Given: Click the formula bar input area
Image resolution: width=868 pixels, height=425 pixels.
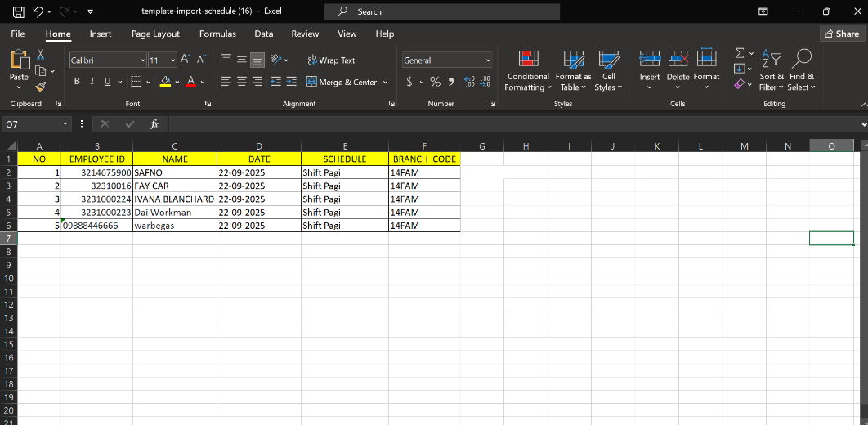Looking at the screenshot, I should point(515,124).
